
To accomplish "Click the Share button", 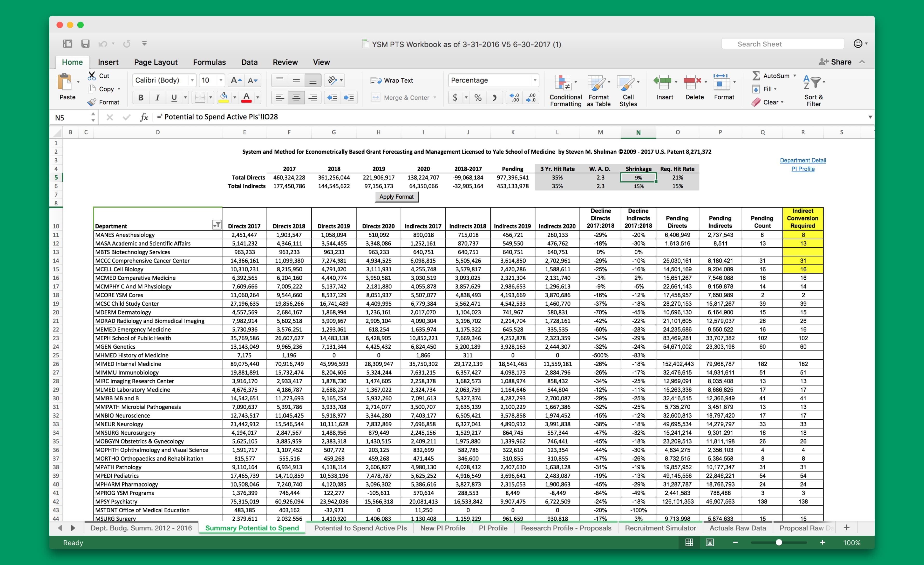I will click(x=835, y=62).
